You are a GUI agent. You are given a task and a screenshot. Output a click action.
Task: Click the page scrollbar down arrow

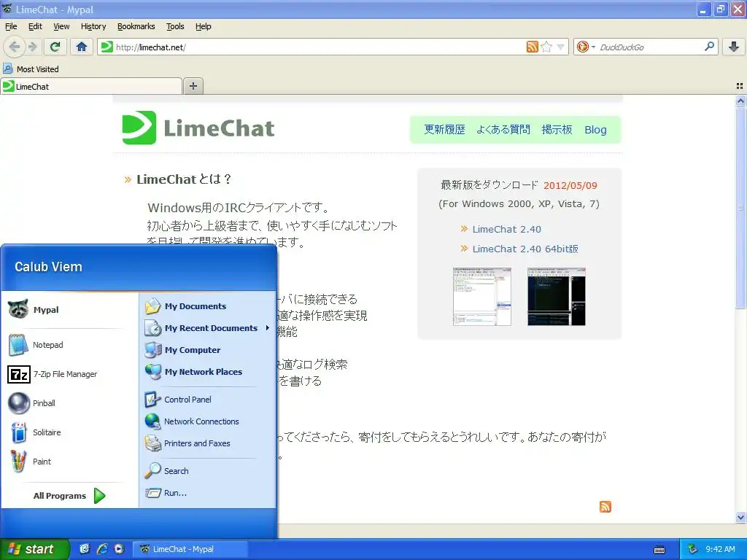[x=740, y=517]
